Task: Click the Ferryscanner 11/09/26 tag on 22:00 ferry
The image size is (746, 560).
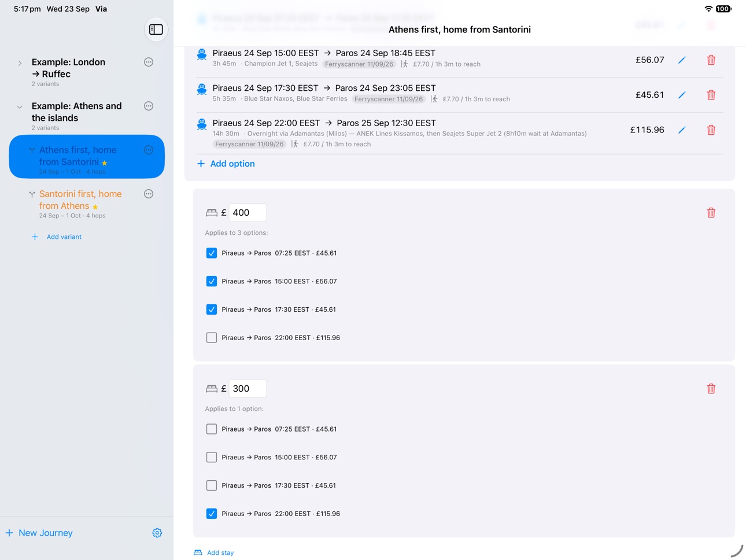Action: point(249,144)
